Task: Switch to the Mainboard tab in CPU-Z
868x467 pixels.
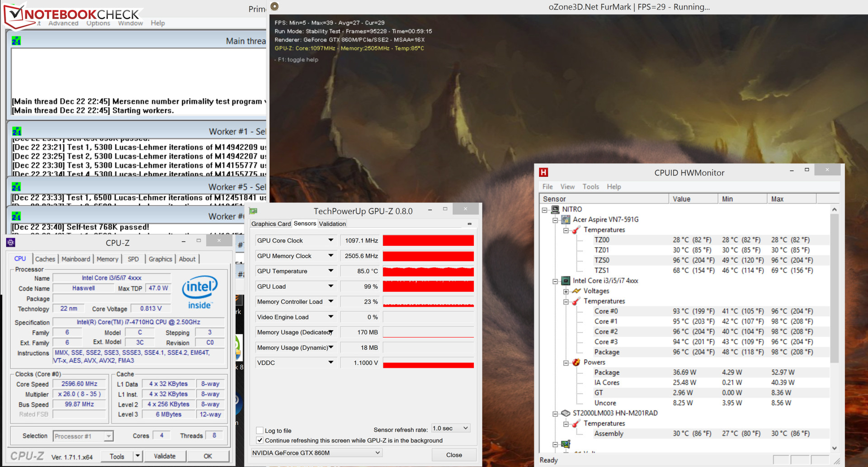Action: (x=75, y=259)
